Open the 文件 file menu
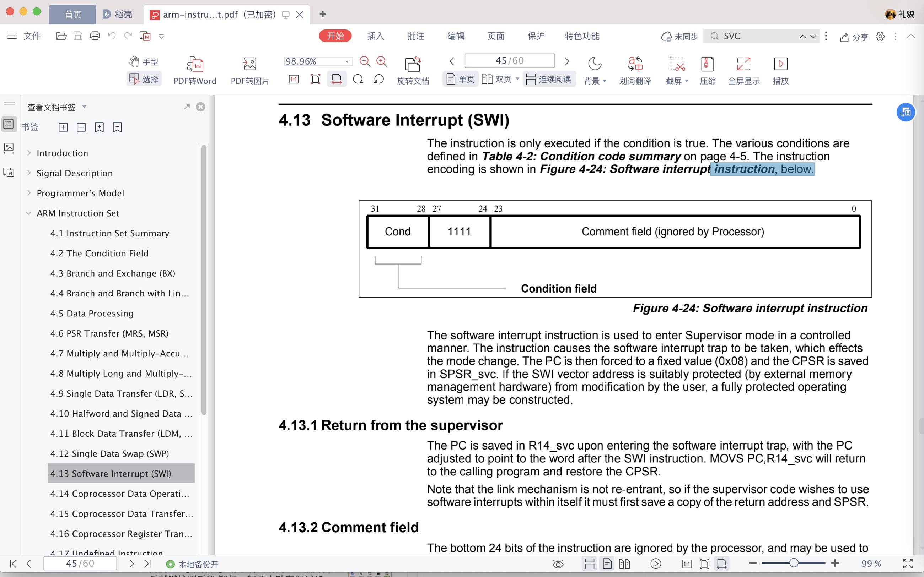This screenshot has width=924, height=577. 32,36
